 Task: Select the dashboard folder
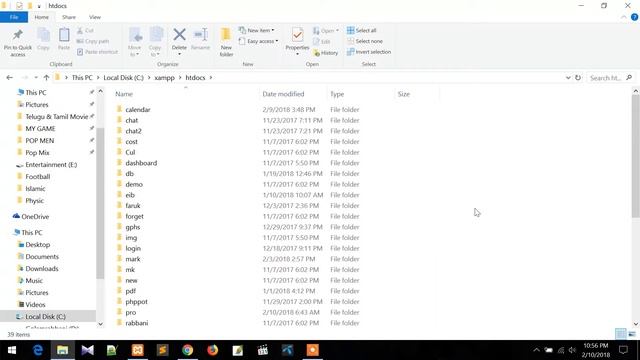[x=141, y=163]
